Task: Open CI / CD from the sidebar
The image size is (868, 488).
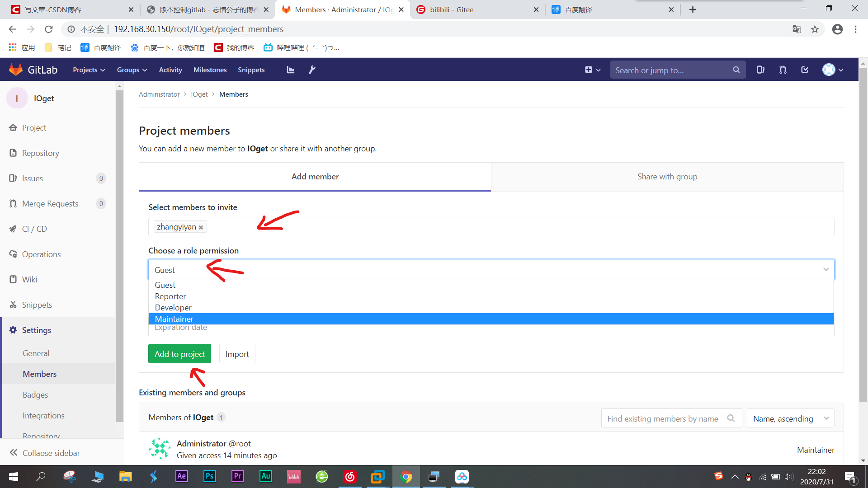Action: pyautogui.click(x=34, y=229)
